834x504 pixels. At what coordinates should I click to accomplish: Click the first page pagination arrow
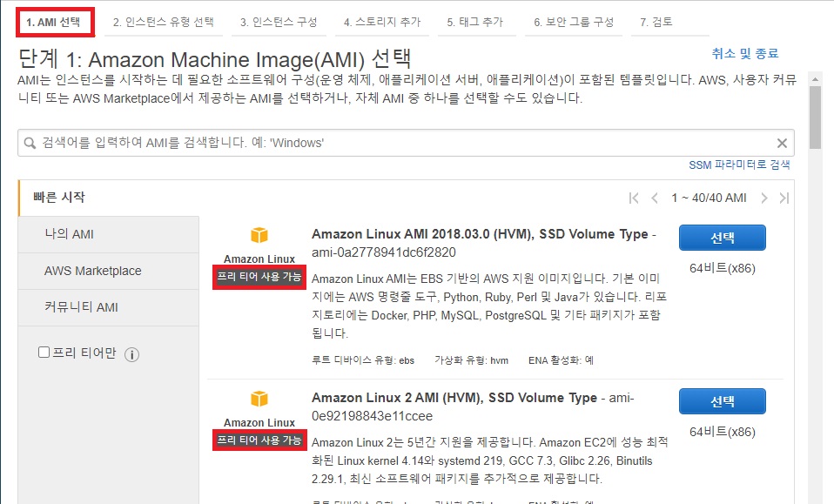click(634, 198)
